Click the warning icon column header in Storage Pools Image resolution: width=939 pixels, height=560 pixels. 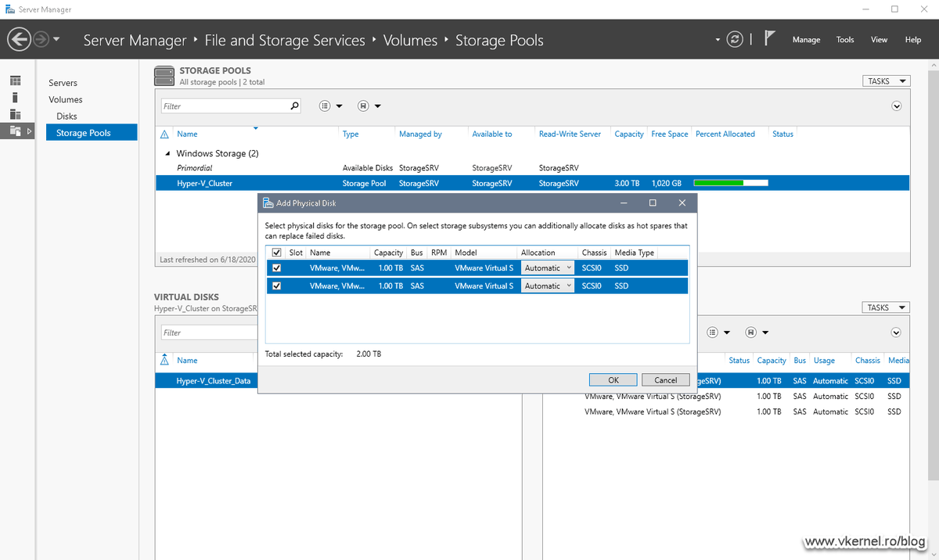(164, 135)
